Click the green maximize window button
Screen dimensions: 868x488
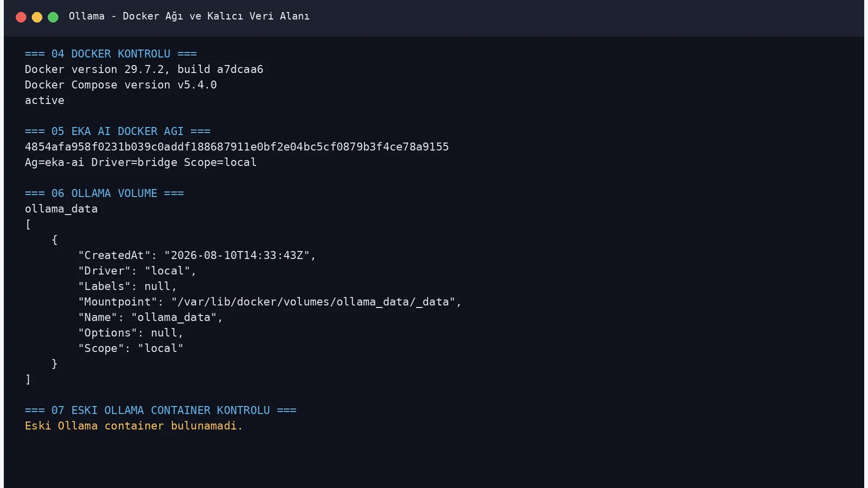coord(53,17)
